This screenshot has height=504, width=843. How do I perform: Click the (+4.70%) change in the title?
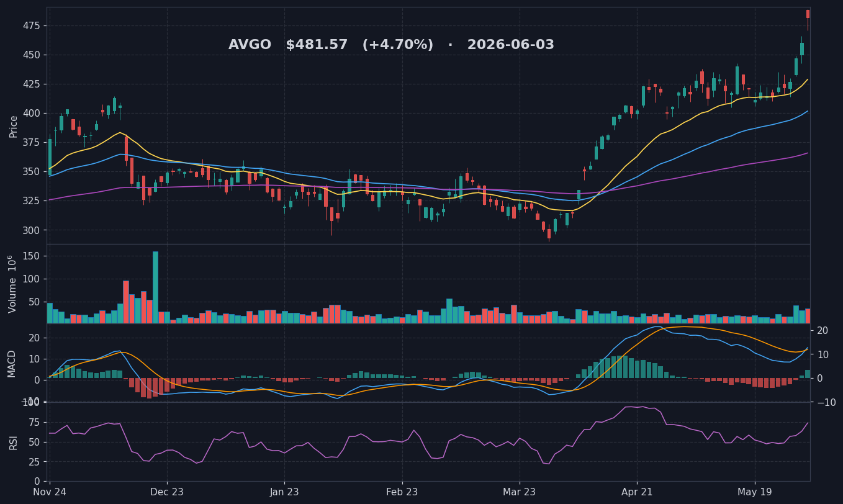click(397, 45)
